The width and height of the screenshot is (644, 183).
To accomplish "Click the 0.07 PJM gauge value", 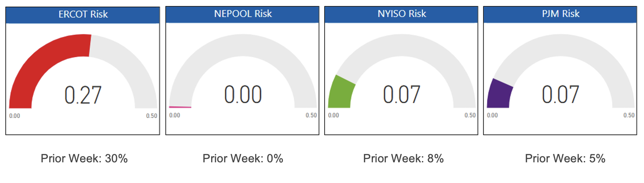I will point(560,94).
